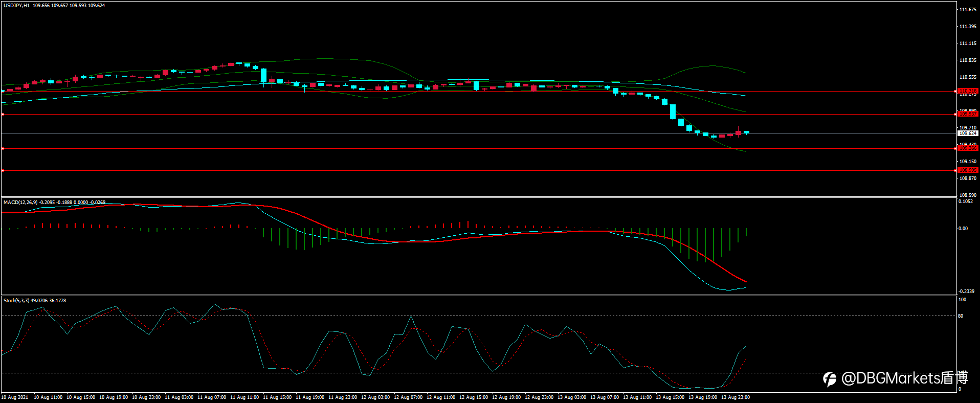Click the 111.395 price scale value
Viewport: 980px width, 403px height.
[x=968, y=27]
